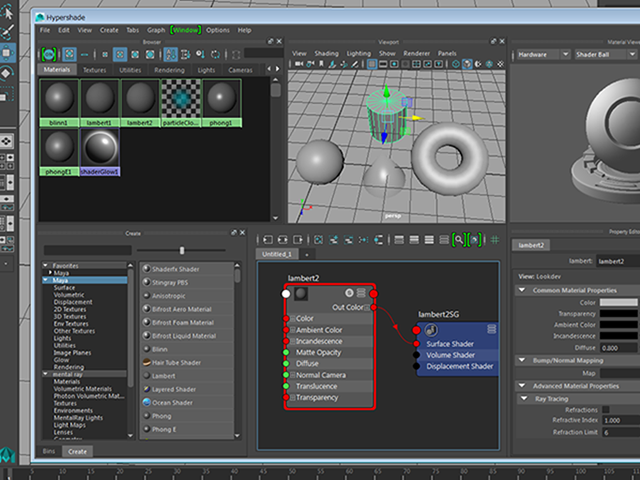The image size is (640, 480).
Task: Select the shaderGlow1 material swatch
Action: tap(100, 152)
